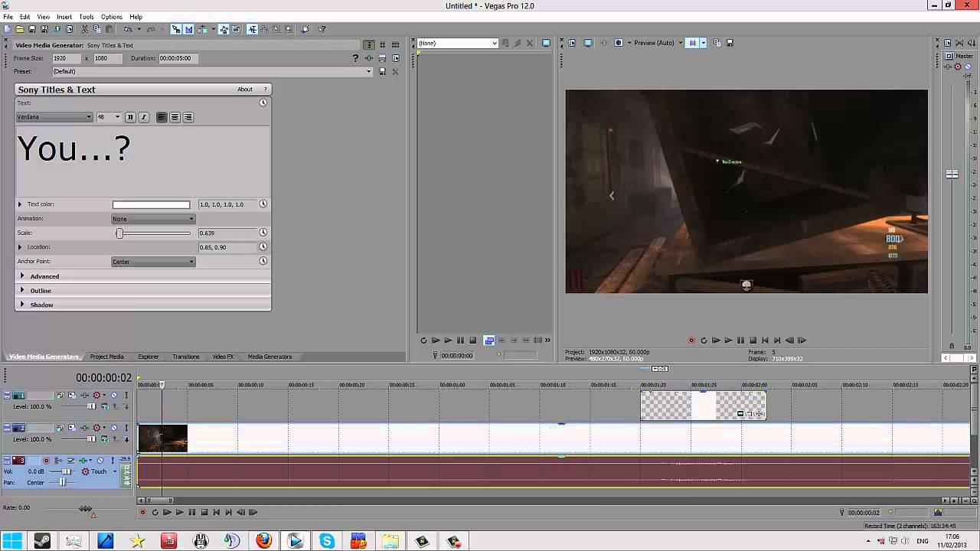Solo audio track 3
Screen dimensions: 980x551
[x=113, y=460]
